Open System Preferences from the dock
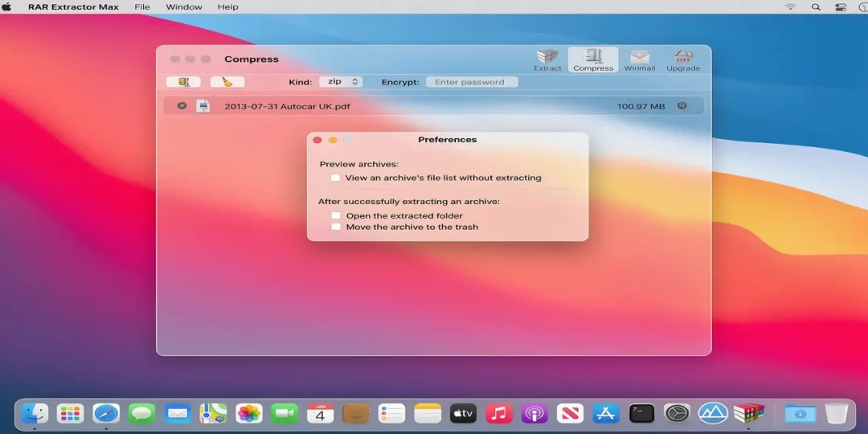 tap(677, 413)
